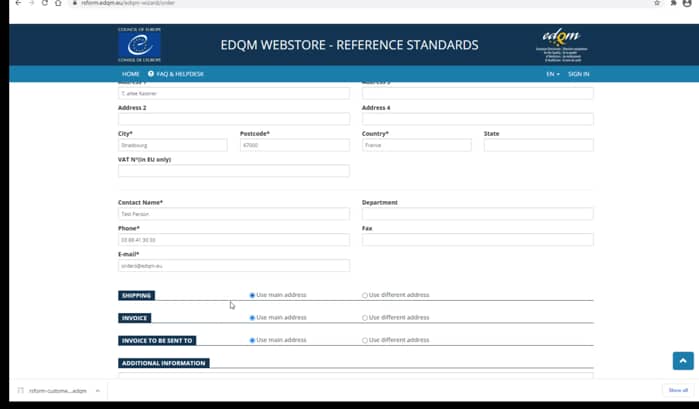
Task: Expand the EN language dropdown
Action: [553, 74]
